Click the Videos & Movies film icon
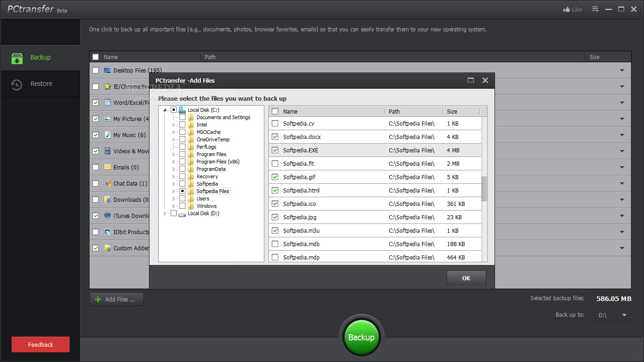 (x=107, y=151)
